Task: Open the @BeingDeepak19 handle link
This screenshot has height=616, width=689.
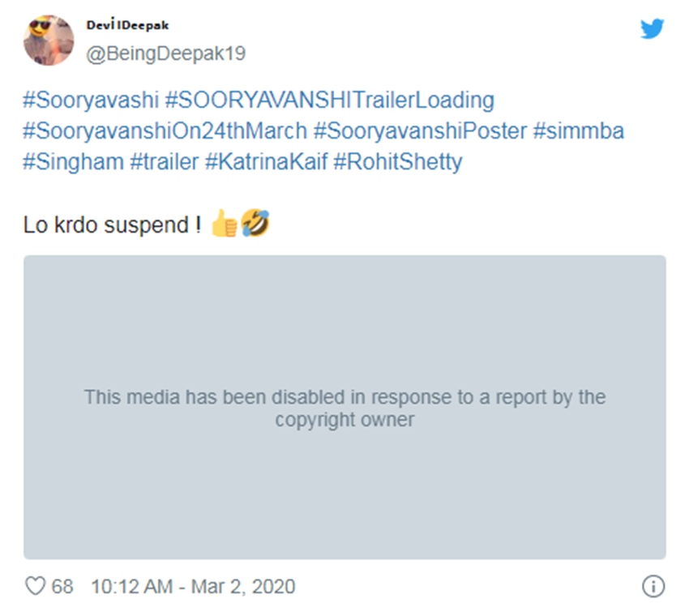Action: pos(165,53)
